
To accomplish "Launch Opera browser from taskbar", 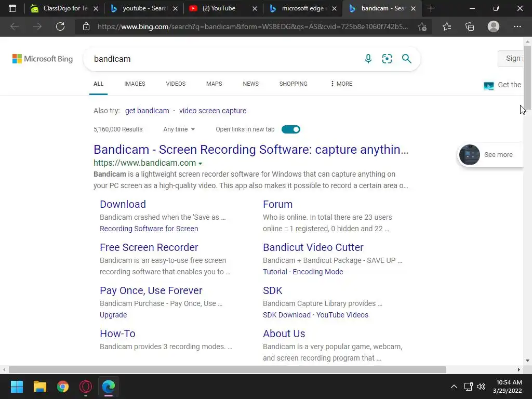I will click(86, 387).
